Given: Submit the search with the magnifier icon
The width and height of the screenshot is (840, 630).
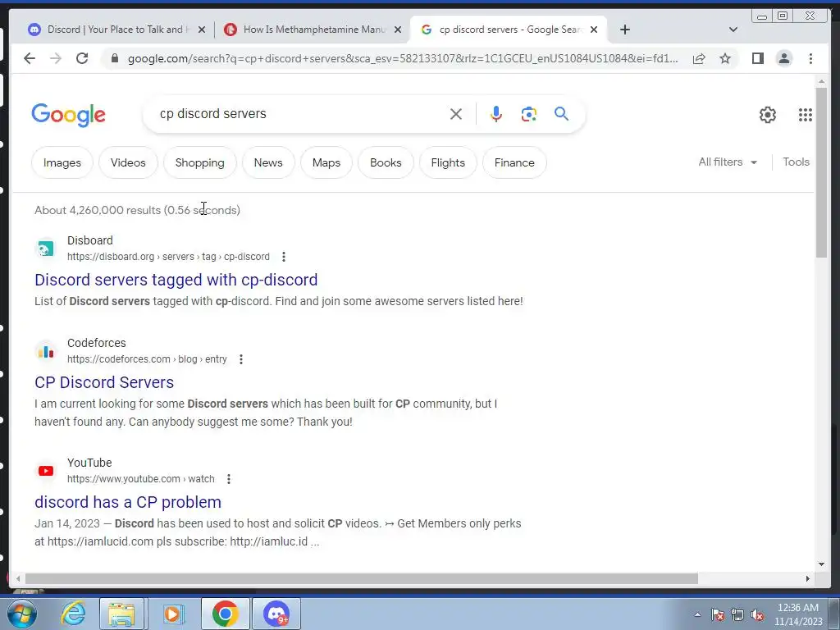Looking at the screenshot, I should pyautogui.click(x=561, y=113).
